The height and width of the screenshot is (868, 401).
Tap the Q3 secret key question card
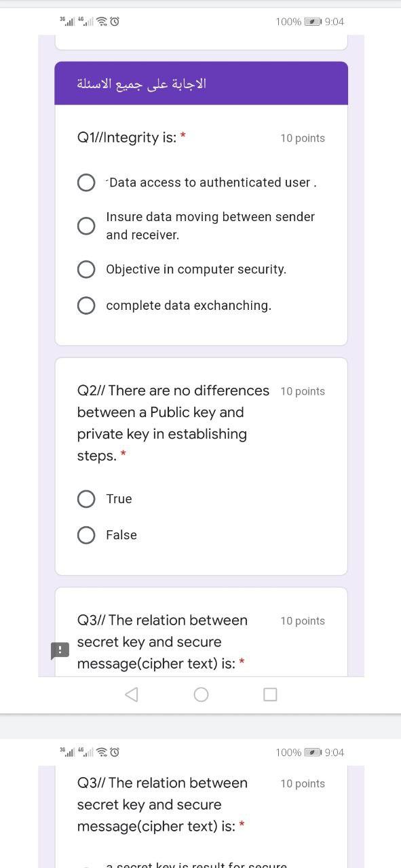pos(163,642)
